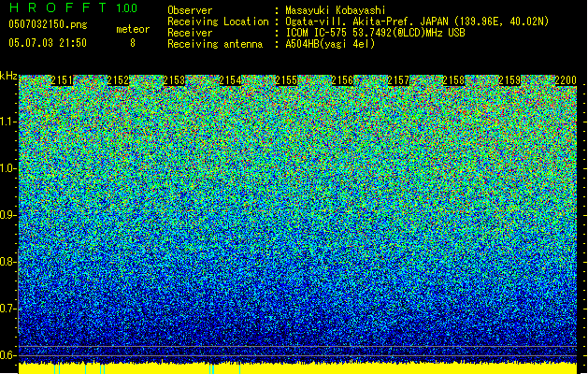This screenshot has width=588, height=374.
Task: Click the Observer label
Action: click(190, 10)
